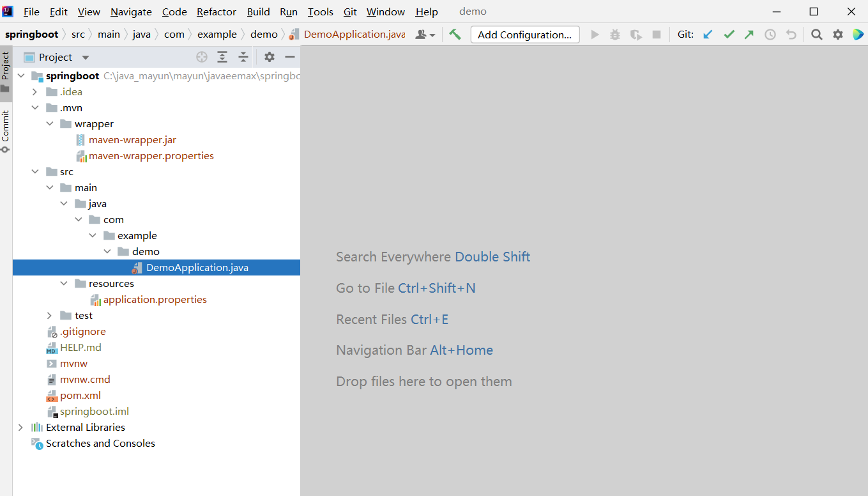Image resolution: width=868 pixels, height=496 pixels.
Task: Select springboot.iml file
Action: [95, 412]
